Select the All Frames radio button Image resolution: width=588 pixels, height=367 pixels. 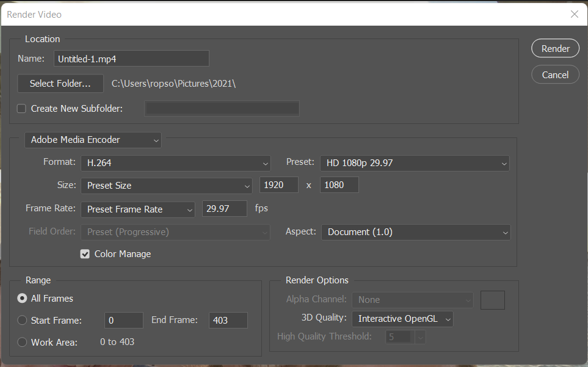tap(21, 299)
